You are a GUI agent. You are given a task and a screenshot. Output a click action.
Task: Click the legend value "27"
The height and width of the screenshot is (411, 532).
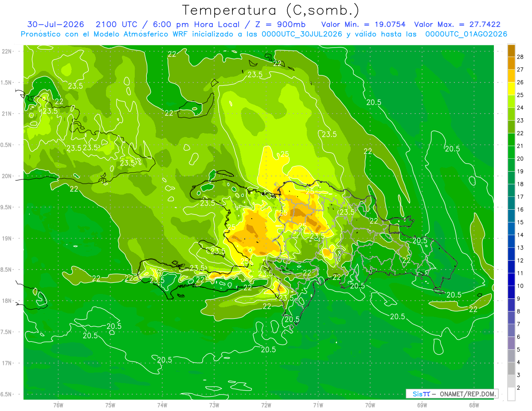[520, 70]
